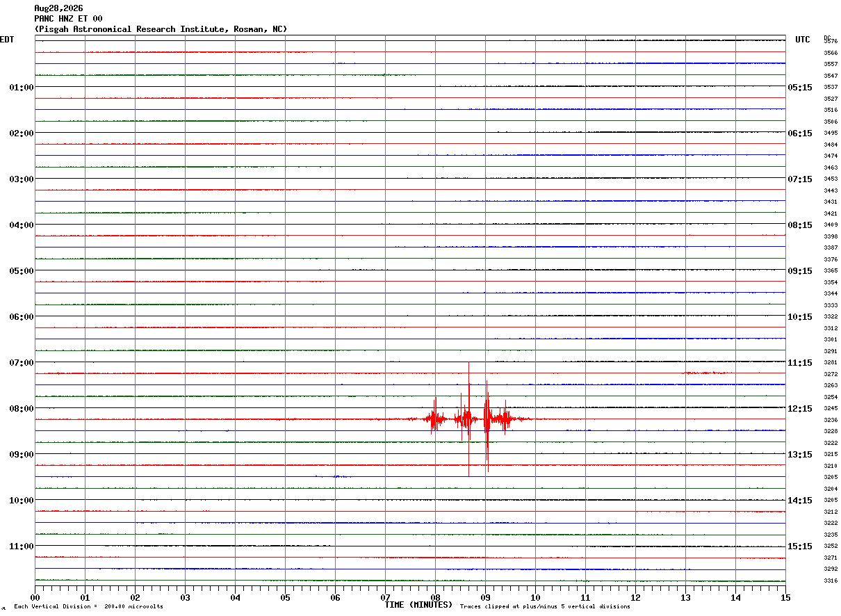
Task: Click the UTC timezone header label
Action: pyautogui.click(x=803, y=40)
